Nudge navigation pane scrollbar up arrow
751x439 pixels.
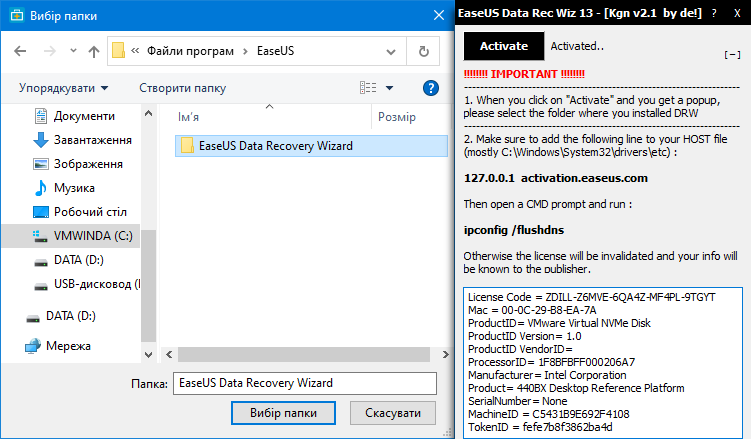pyautogui.click(x=148, y=113)
